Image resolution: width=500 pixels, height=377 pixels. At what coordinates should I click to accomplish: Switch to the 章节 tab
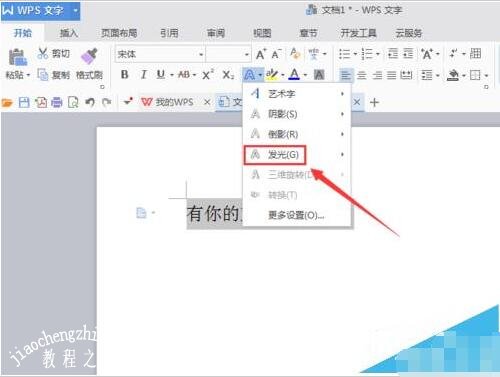coord(308,33)
